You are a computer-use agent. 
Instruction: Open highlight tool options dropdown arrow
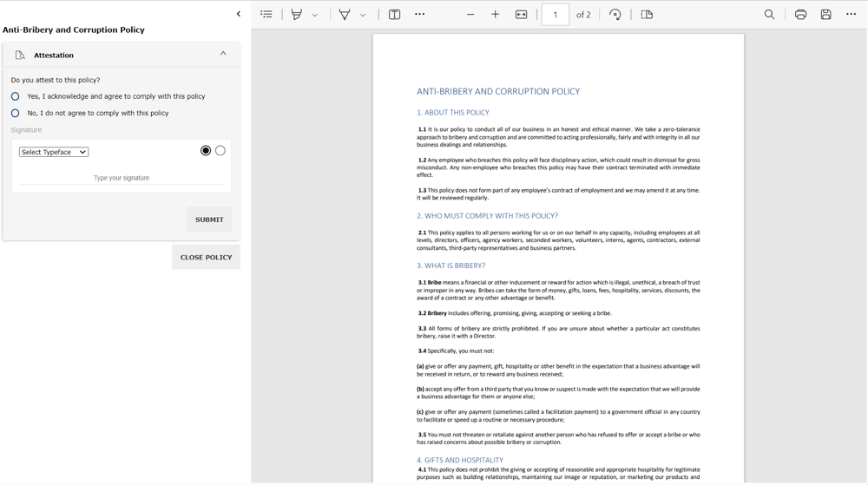315,16
